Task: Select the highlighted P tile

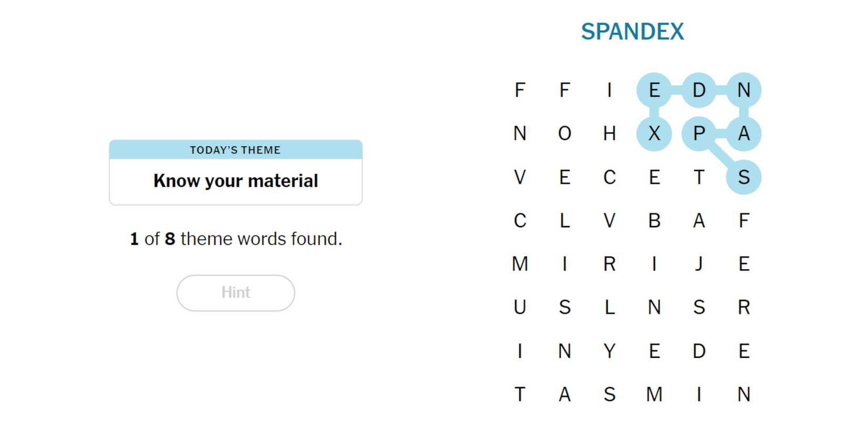Action: tap(699, 134)
